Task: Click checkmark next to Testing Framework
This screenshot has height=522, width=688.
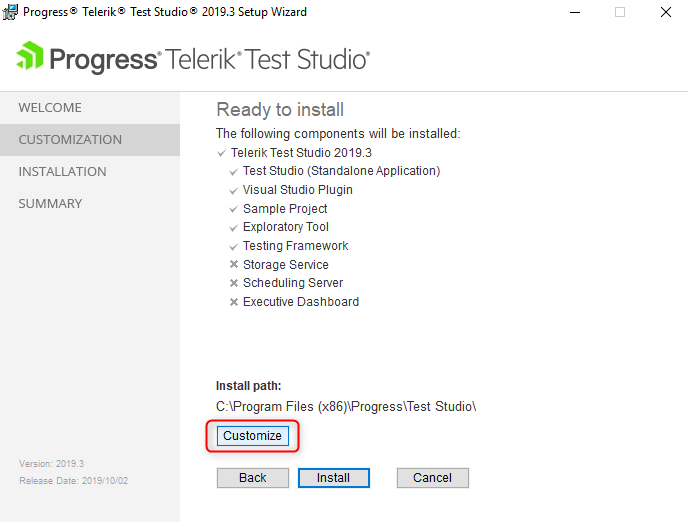Action: 233,247
